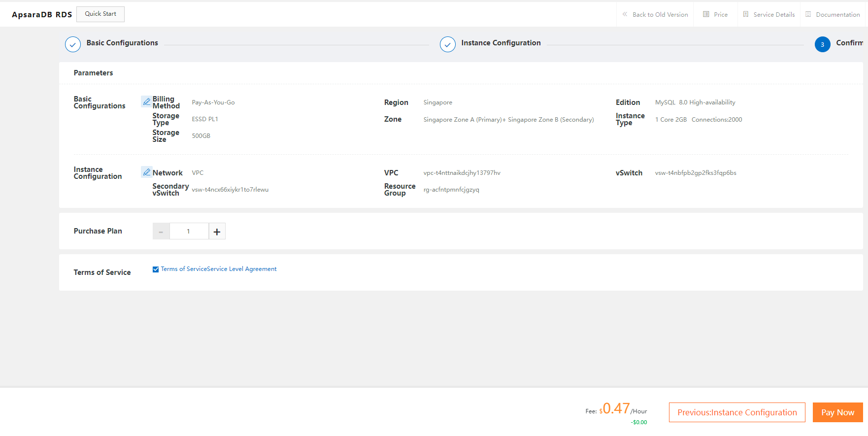868x436 pixels.
Task: Click the Basic Configurations checkmark step icon
Action: pos(73,44)
